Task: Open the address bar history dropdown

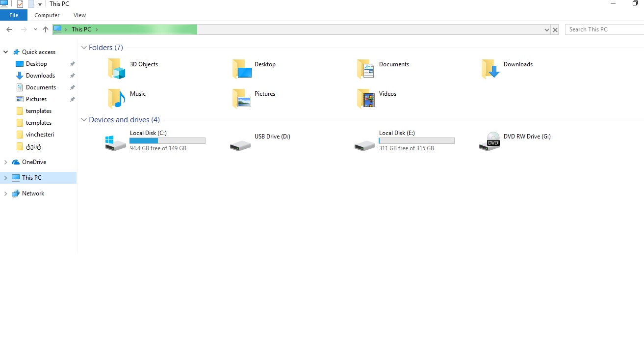Action: point(547,30)
